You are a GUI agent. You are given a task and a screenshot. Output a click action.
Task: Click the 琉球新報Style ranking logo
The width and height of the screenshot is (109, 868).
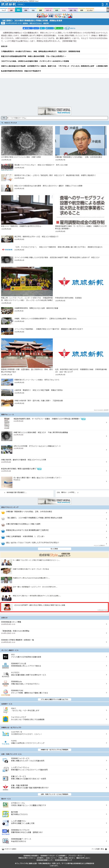[x=55, y=555]
